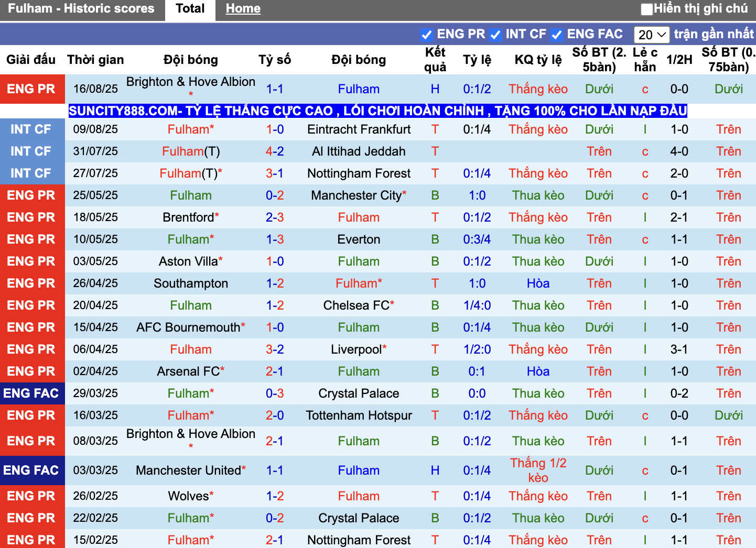Open Manchester United team link
This screenshot has height=548, width=756.
point(188,470)
